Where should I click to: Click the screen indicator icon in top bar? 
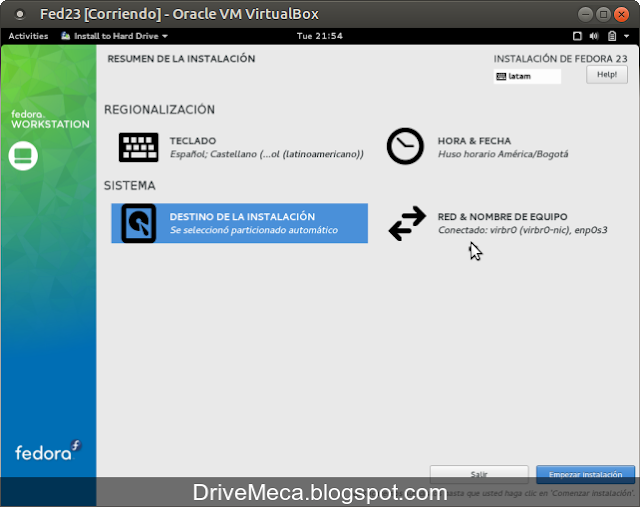(x=577, y=36)
